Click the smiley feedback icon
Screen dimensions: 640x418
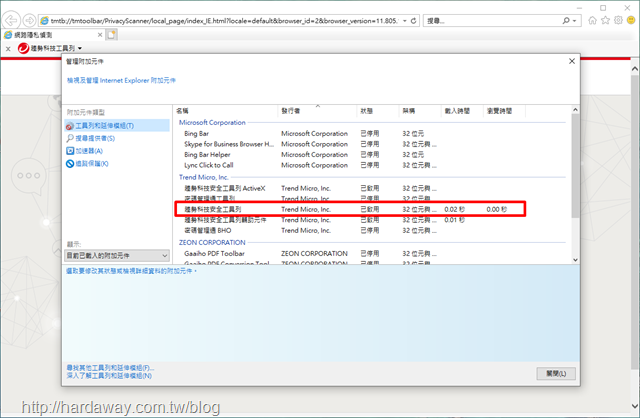pos(631,20)
